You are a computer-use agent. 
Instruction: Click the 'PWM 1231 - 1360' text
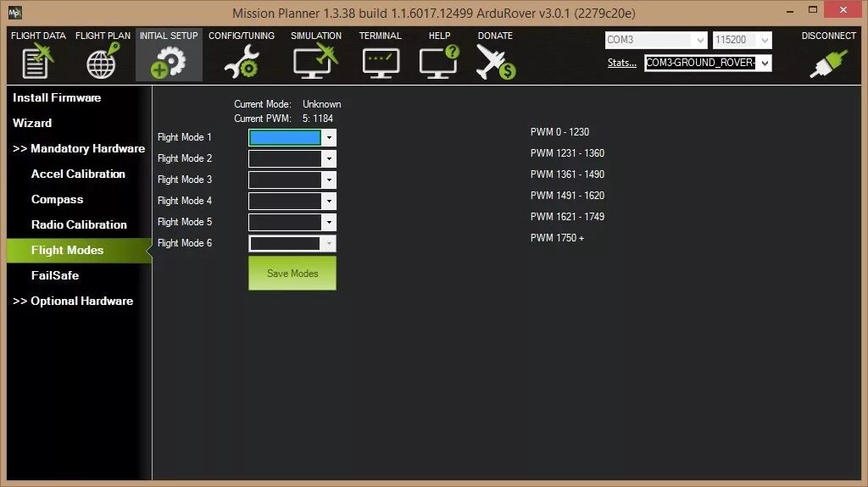(567, 152)
